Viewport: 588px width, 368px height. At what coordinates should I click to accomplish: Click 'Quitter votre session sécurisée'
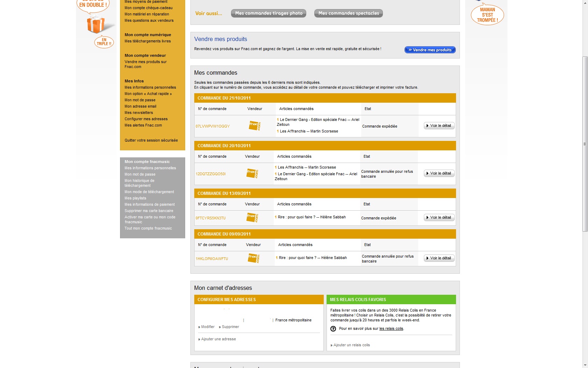151,140
